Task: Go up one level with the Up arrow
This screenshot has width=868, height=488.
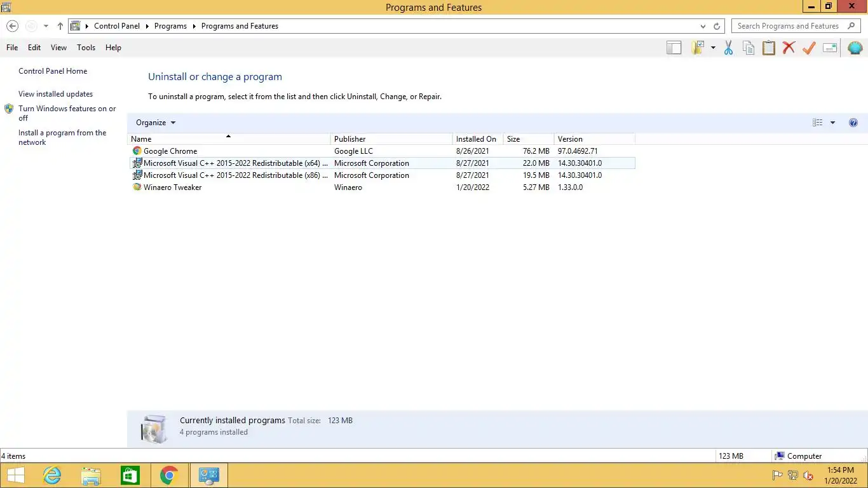Action: [x=60, y=26]
